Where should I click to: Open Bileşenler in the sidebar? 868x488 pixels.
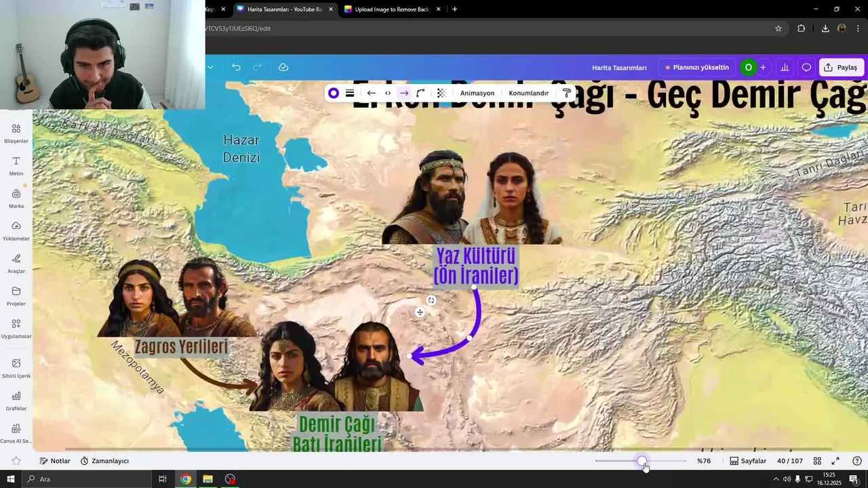pyautogui.click(x=16, y=134)
